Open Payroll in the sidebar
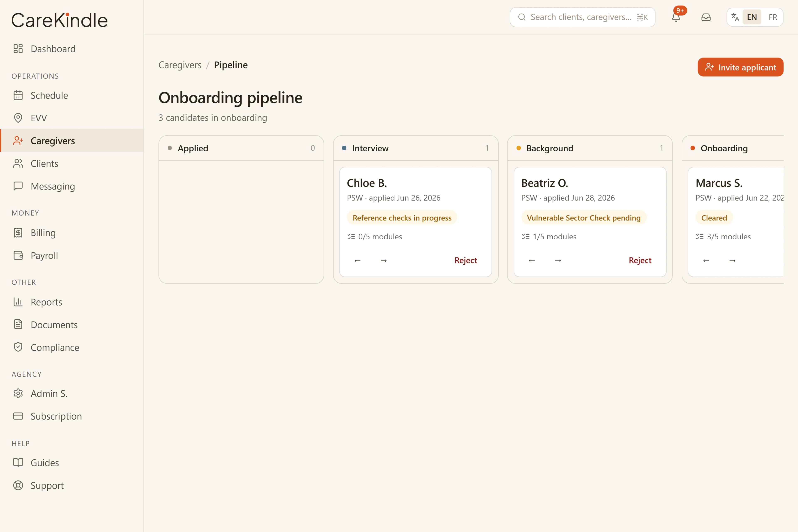Image resolution: width=798 pixels, height=532 pixels. [72, 255]
